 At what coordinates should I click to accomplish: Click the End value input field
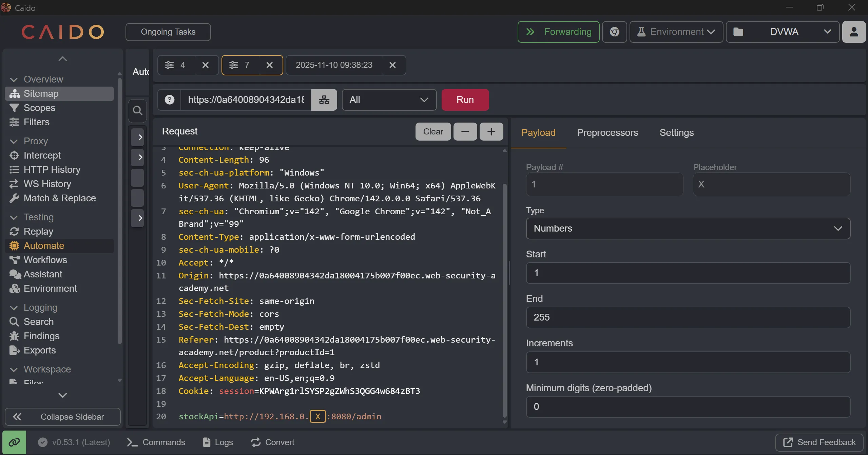tap(688, 317)
